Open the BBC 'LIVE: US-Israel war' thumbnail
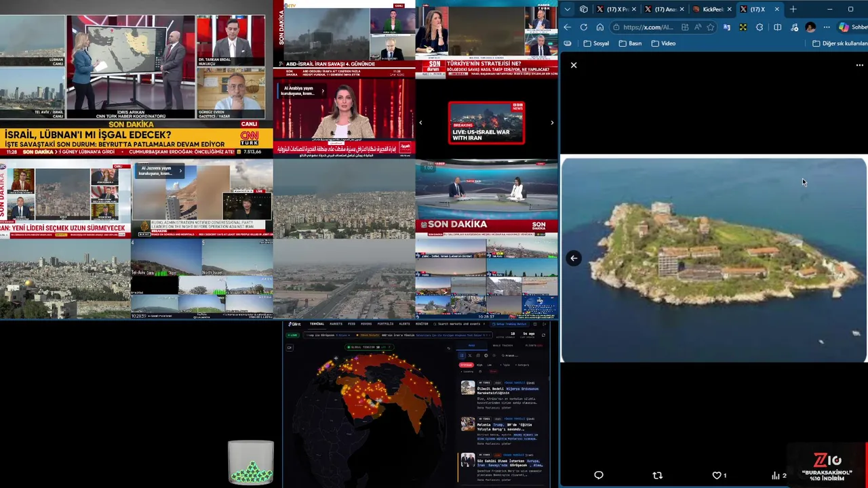 [x=486, y=123]
